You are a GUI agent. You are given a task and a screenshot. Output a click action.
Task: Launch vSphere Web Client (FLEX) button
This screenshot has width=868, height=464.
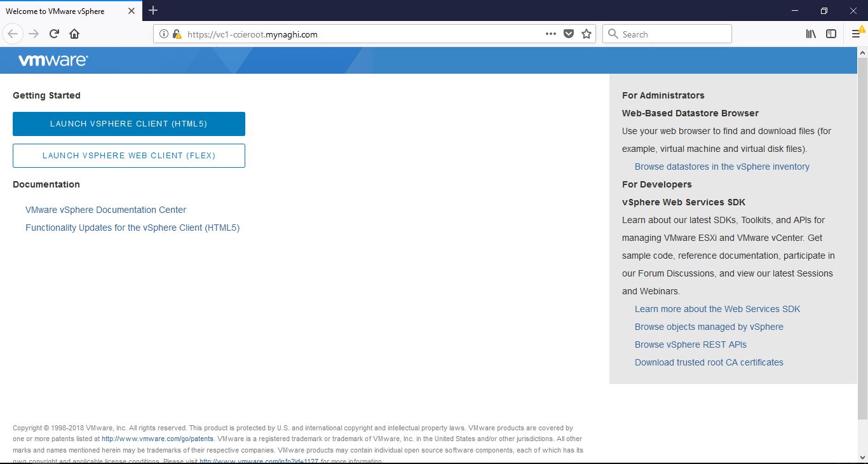click(x=129, y=156)
